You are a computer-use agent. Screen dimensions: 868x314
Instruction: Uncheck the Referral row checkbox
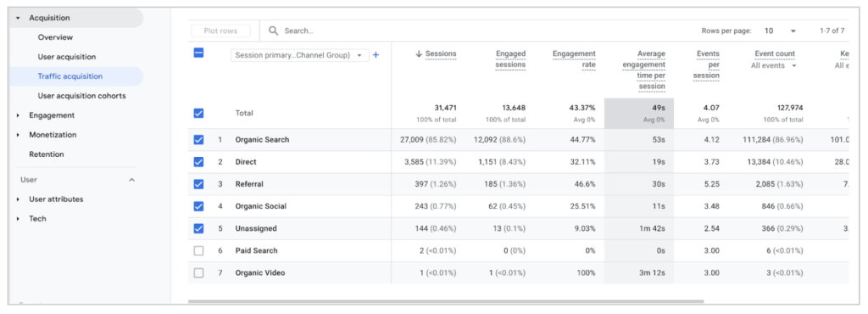198,184
